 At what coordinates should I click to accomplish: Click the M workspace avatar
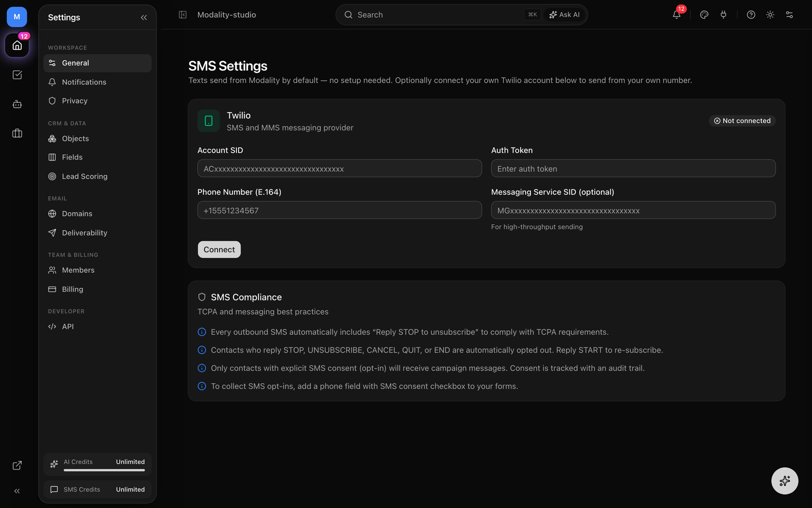(17, 17)
